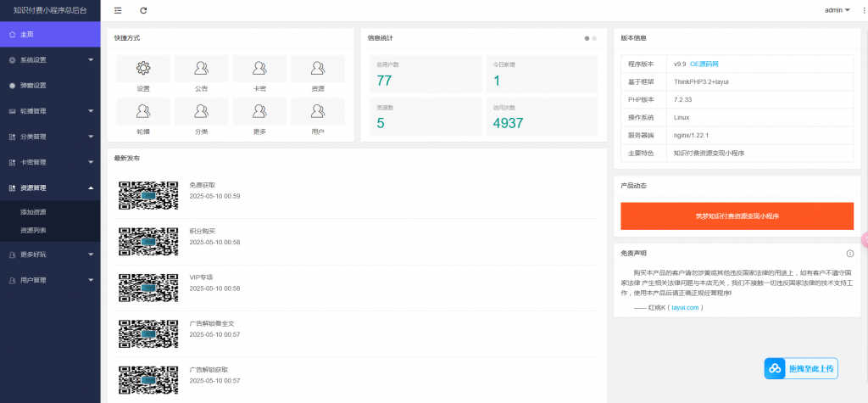This screenshot has width=868, height=403.
Task: Go to 主页 in the sidebar
Action: point(50,34)
